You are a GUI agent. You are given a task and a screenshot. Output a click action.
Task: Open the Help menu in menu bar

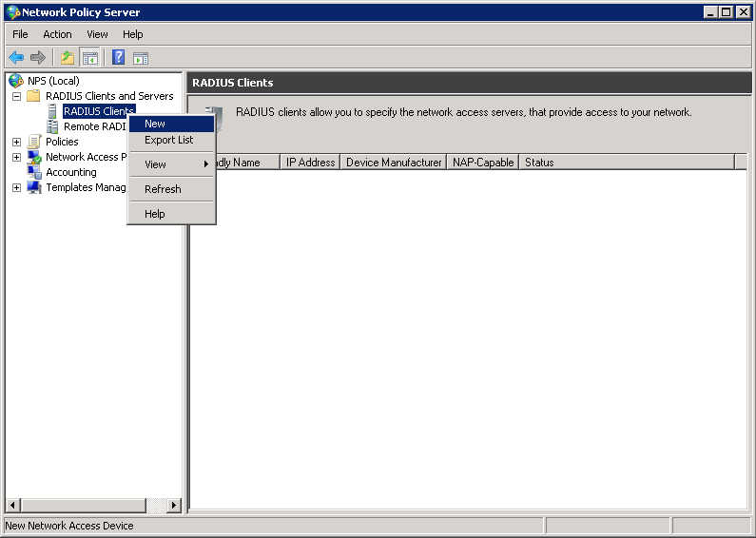132,34
